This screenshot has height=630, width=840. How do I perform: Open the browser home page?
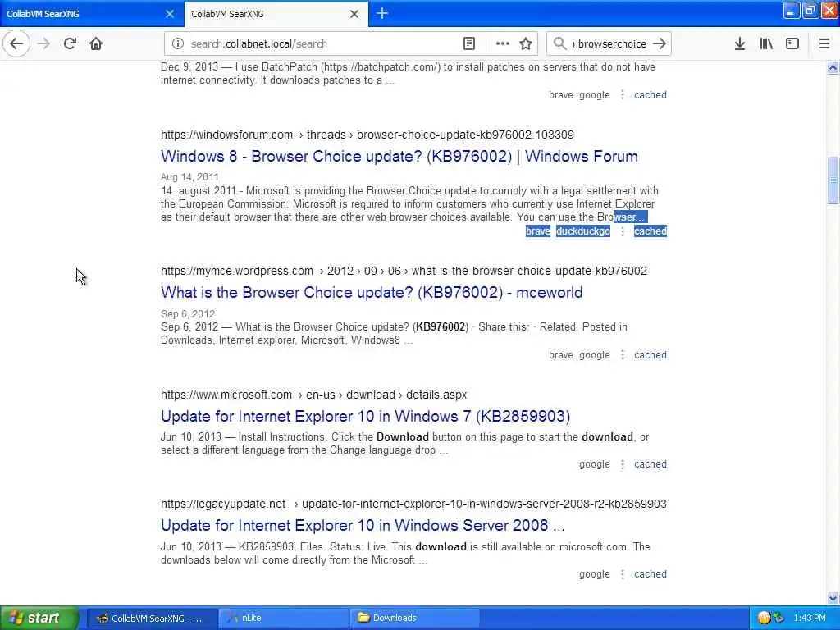click(x=96, y=44)
